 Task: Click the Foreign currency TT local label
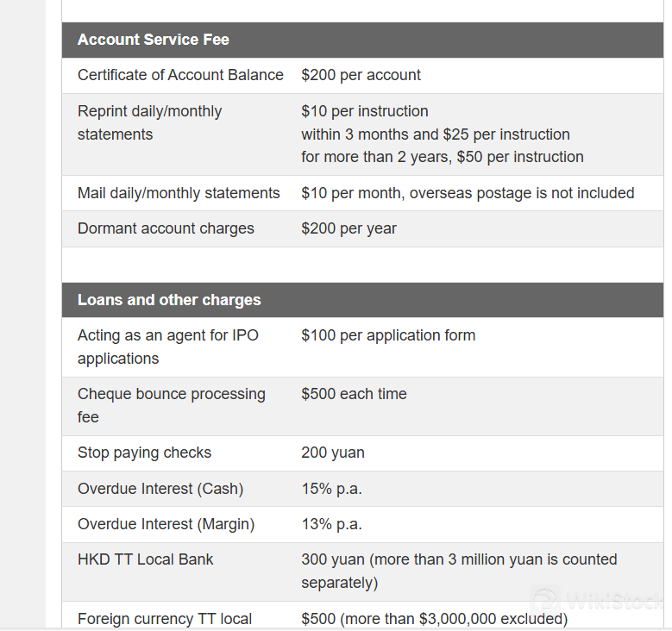tap(165, 619)
